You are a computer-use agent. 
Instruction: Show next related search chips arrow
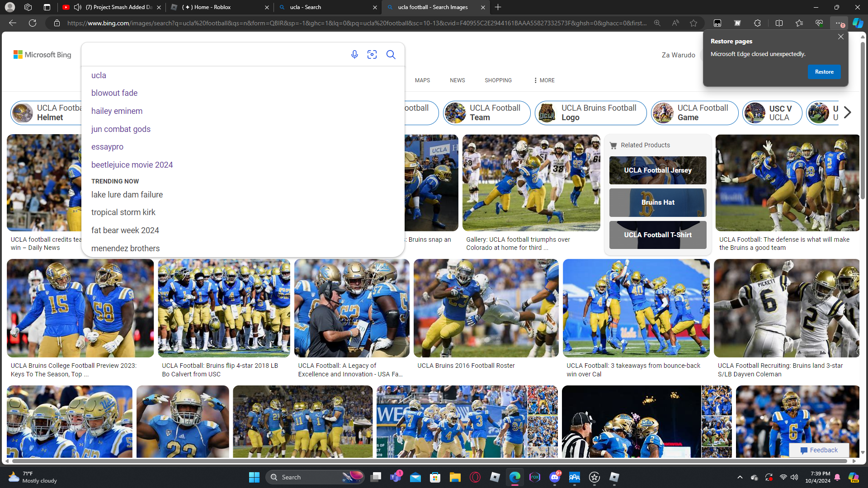coord(847,113)
